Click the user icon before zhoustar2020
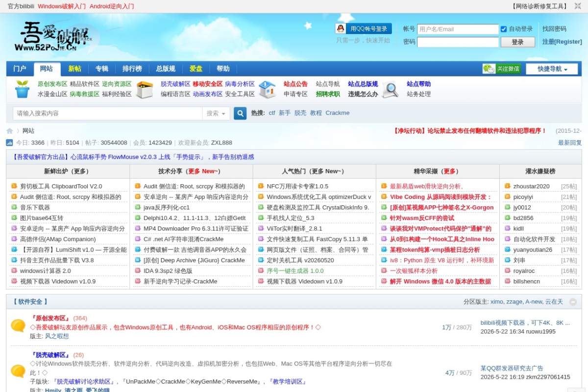 pos(507,186)
